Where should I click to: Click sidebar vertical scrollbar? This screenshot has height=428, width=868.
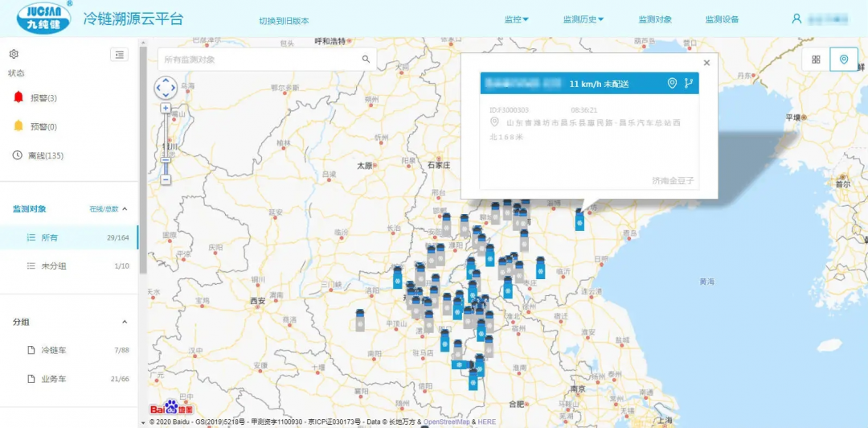(x=143, y=159)
